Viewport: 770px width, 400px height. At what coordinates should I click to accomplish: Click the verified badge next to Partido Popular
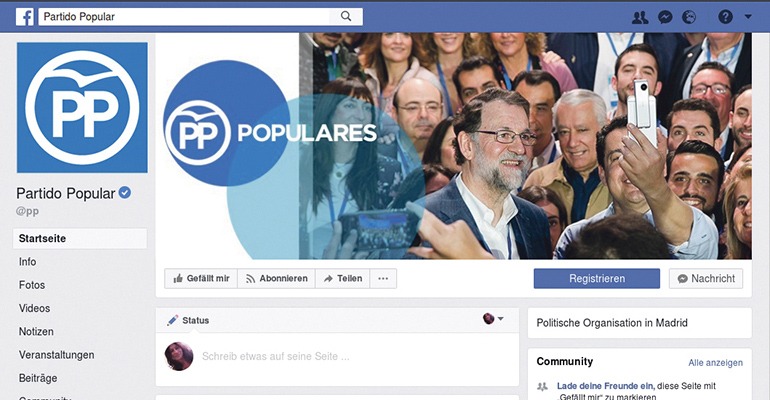[125, 193]
